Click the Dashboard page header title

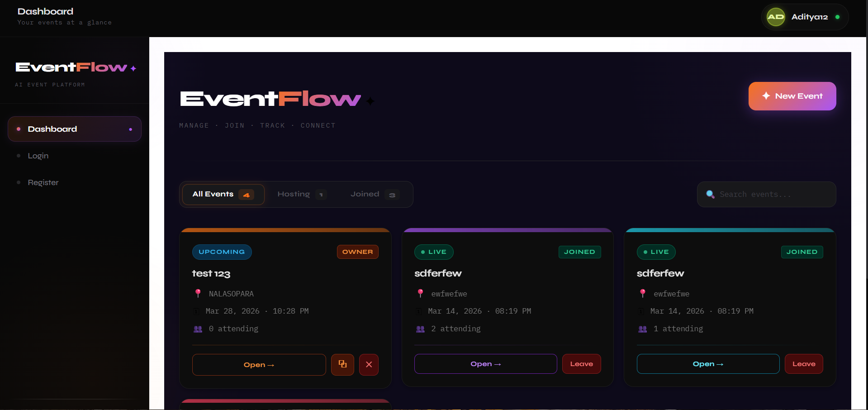(45, 11)
